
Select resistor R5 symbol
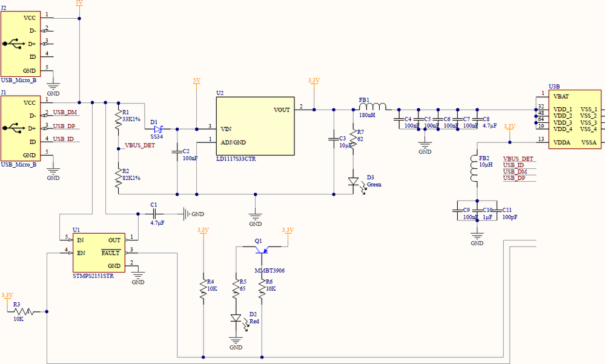tap(236, 290)
